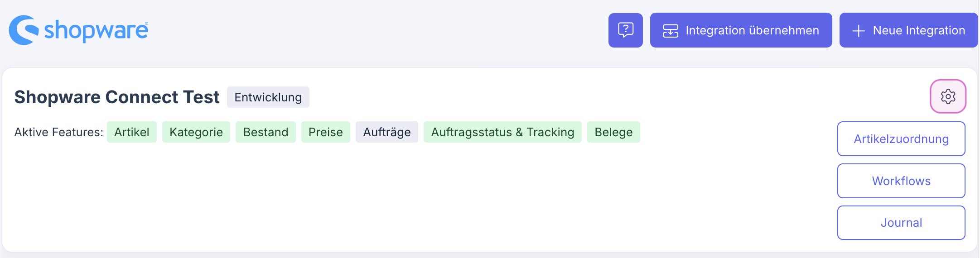Viewport: 980px width, 258px height.
Task: Open the help chat question icon
Action: [625, 30]
